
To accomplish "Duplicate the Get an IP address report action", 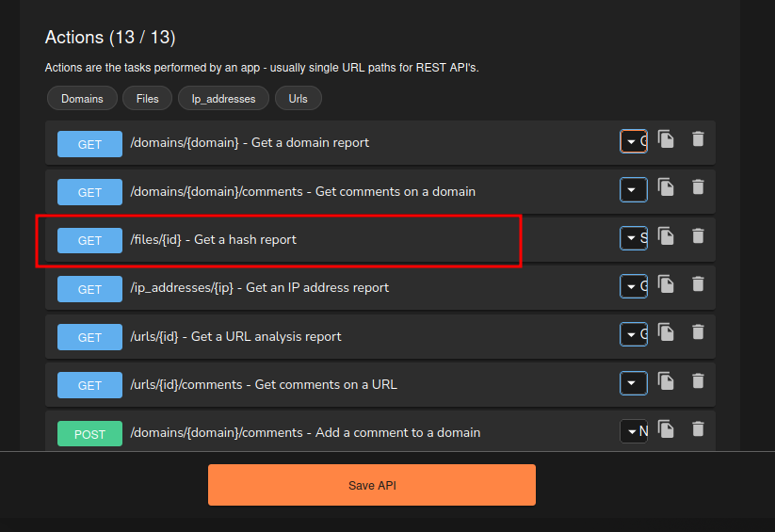I will point(666,283).
